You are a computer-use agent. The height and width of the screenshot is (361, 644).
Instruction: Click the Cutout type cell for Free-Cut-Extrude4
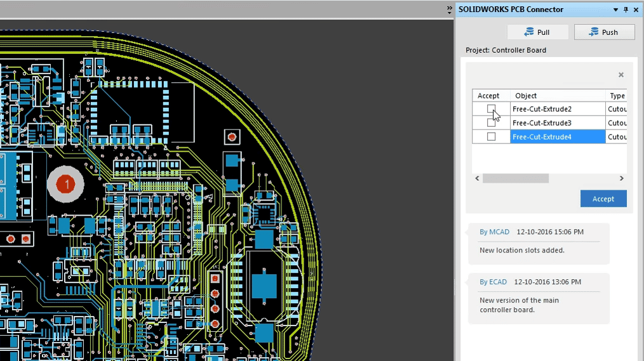pyautogui.click(x=617, y=136)
